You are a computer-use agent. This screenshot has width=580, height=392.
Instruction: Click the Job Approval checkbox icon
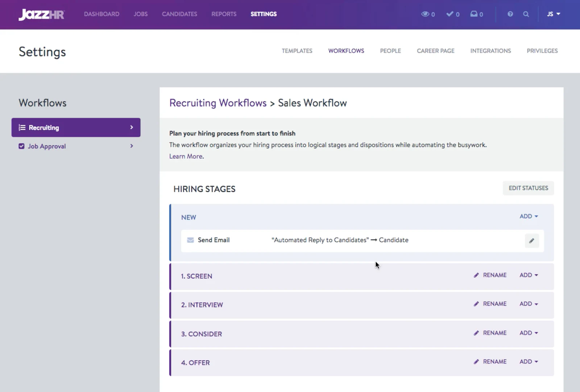[x=21, y=146]
